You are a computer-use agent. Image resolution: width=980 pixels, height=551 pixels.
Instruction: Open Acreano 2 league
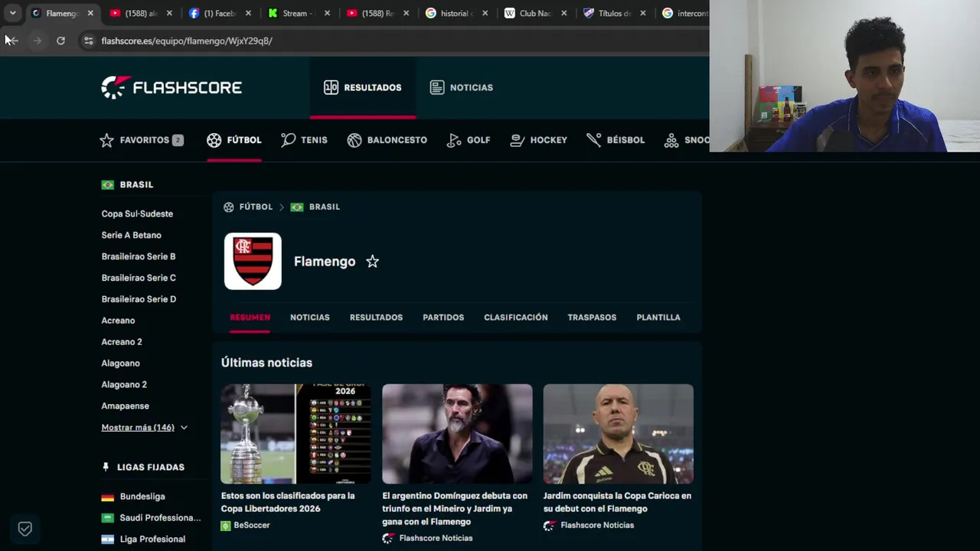click(122, 342)
